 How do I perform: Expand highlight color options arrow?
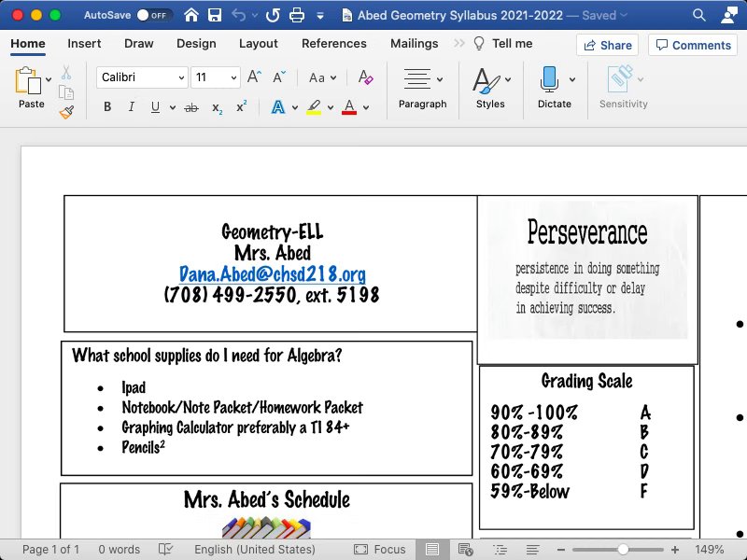(x=331, y=107)
